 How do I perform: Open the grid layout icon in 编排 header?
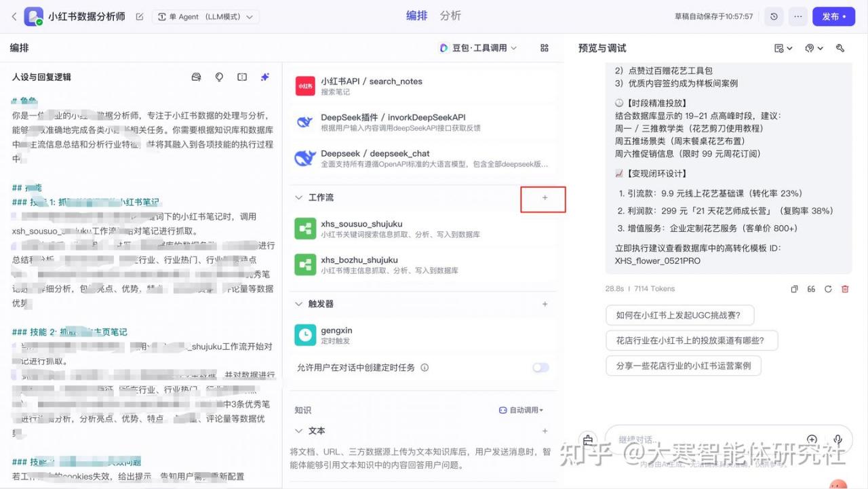click(545, 48)
